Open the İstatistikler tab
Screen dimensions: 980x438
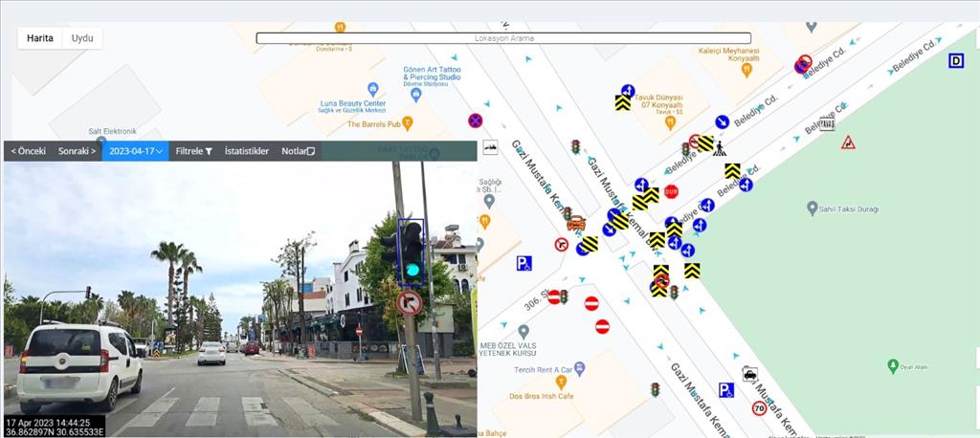pos(246,151)
